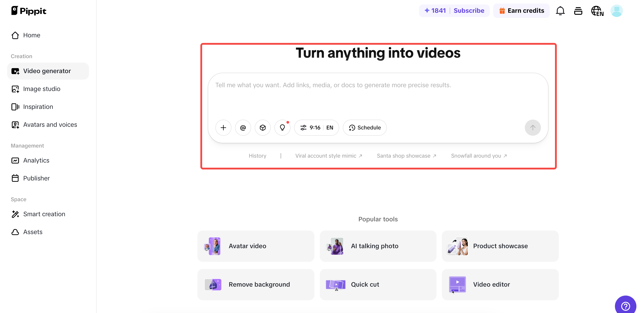This screenshot has height=313, width=644.
Task: Click the plus icon to add media
Action: coord(223,127)
